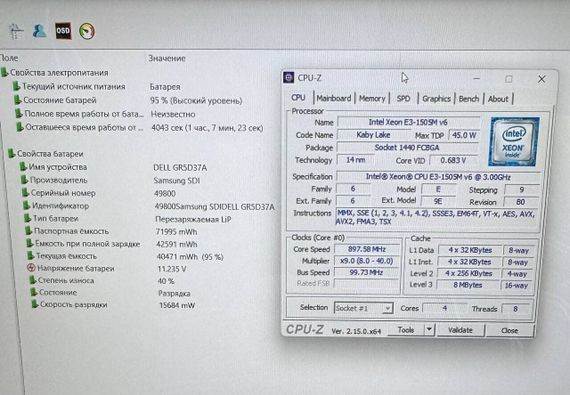
Task: Click the 'Значение' column header
Action: pos(167,58)
